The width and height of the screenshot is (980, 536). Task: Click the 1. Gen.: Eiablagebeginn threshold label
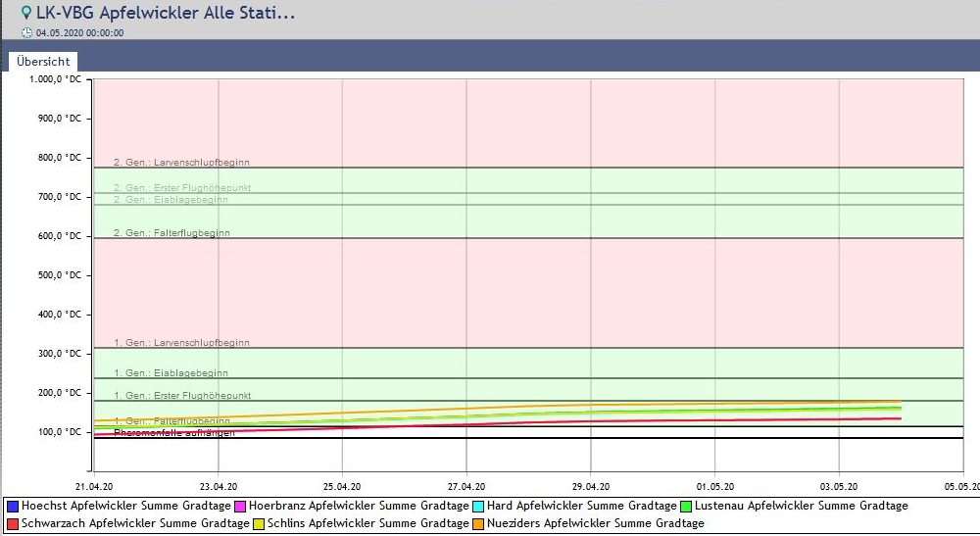pyautogui.click(x=171, y=373)
